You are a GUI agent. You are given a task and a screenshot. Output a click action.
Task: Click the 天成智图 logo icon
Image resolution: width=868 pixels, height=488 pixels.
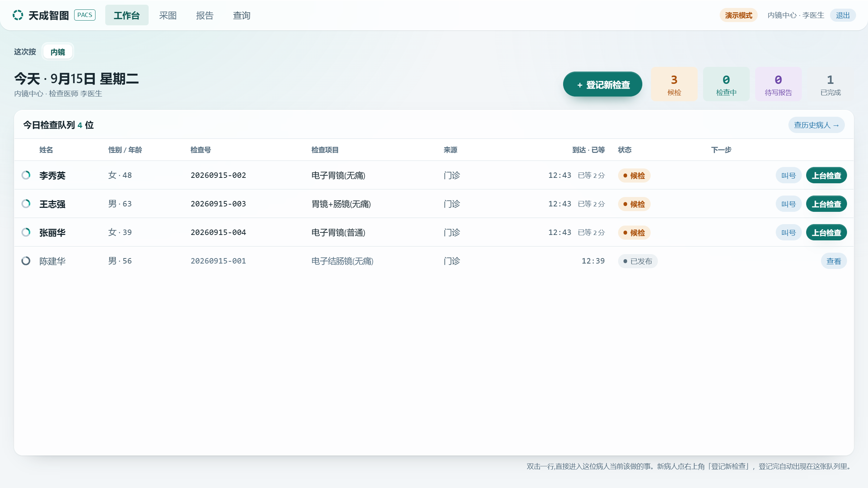tap(18, 15)
